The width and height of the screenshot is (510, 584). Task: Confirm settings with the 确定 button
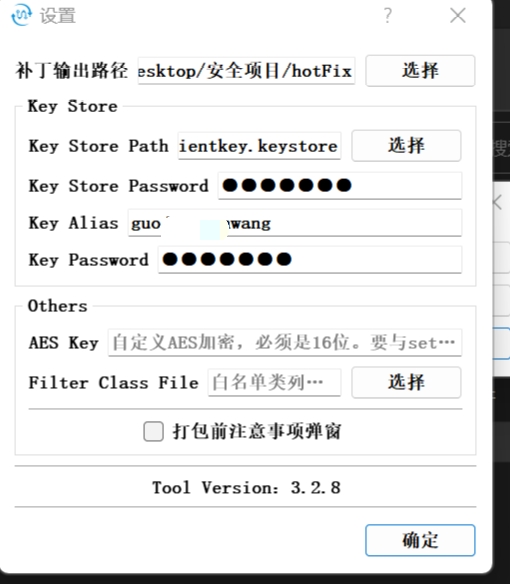[x=420, y=540]
